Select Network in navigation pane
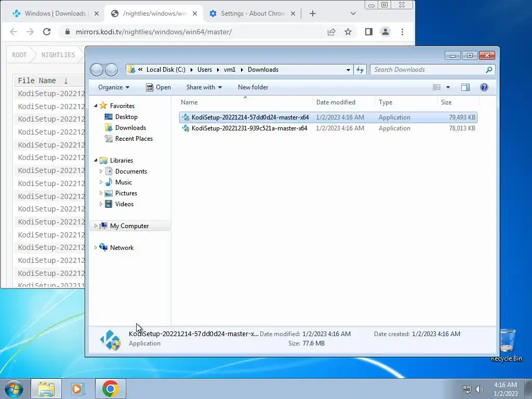This screenshot has height=399, width=532. click(122, 248)
